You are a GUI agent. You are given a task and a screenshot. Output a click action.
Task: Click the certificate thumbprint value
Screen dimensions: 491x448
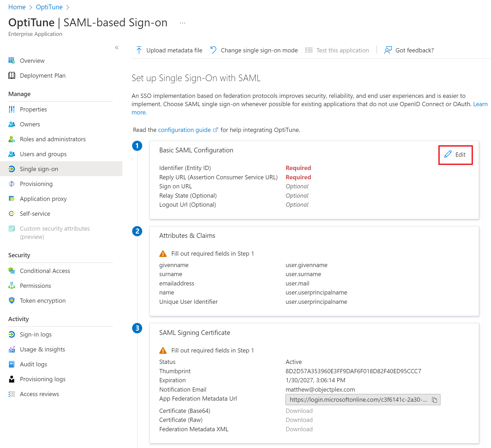click(353, 371)
